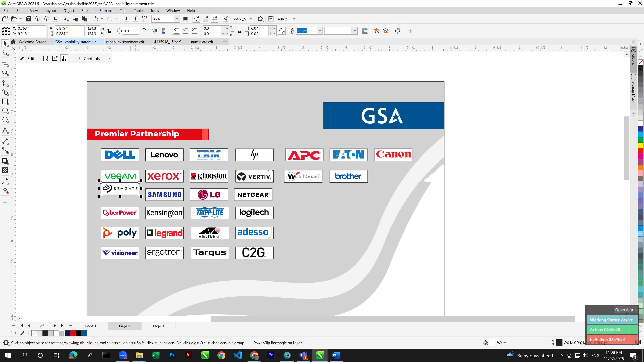Viewport: 644px width, 362px height.
Task: Toggle the lock ratio padlock for scale
Action: (x=109, y=31)
